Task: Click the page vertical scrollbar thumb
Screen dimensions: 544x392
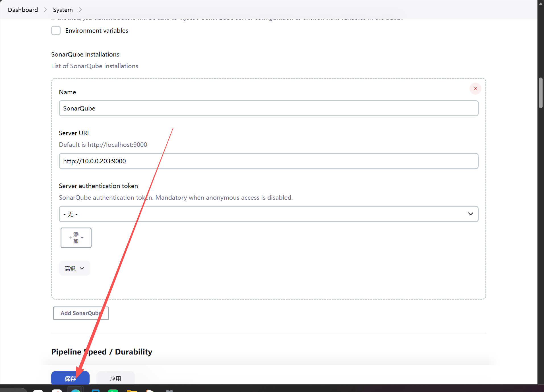Action: [x=541, y=93]
